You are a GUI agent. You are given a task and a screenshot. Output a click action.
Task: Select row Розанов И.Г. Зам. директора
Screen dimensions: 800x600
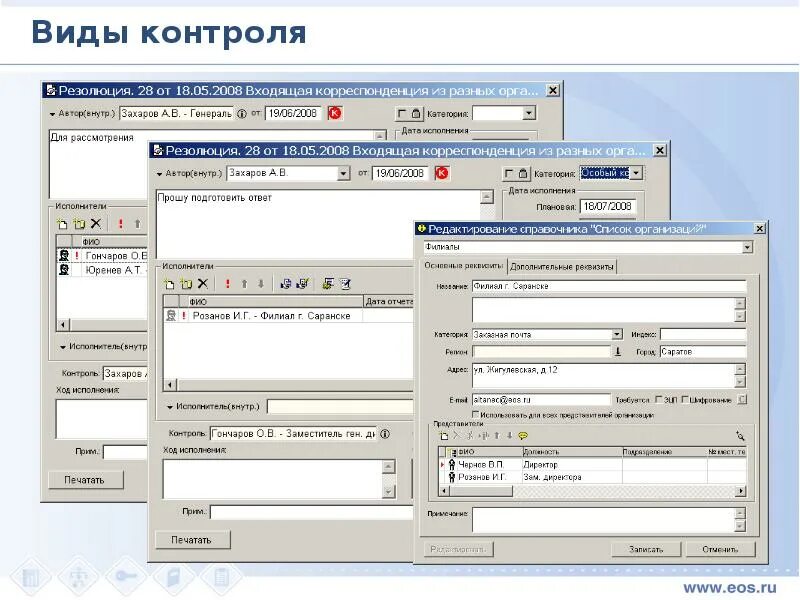pyautogui.click(x=592, y=477)
